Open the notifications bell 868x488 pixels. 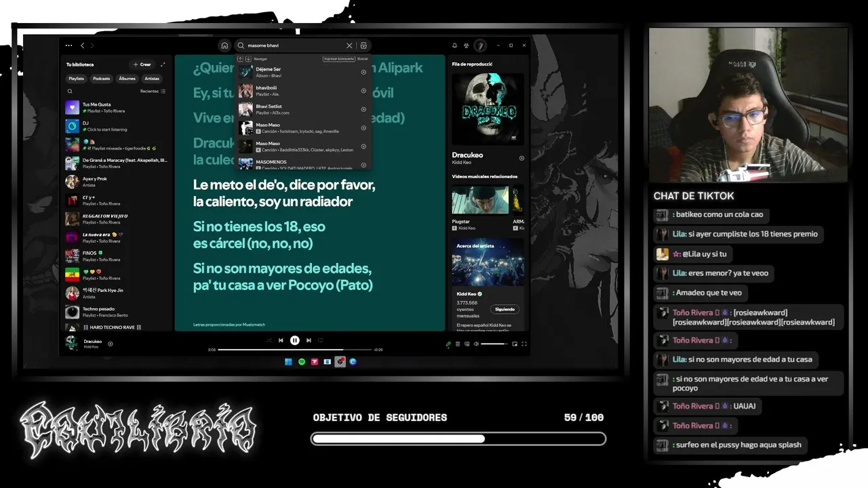pyautogui.click(x=454, y=45)
